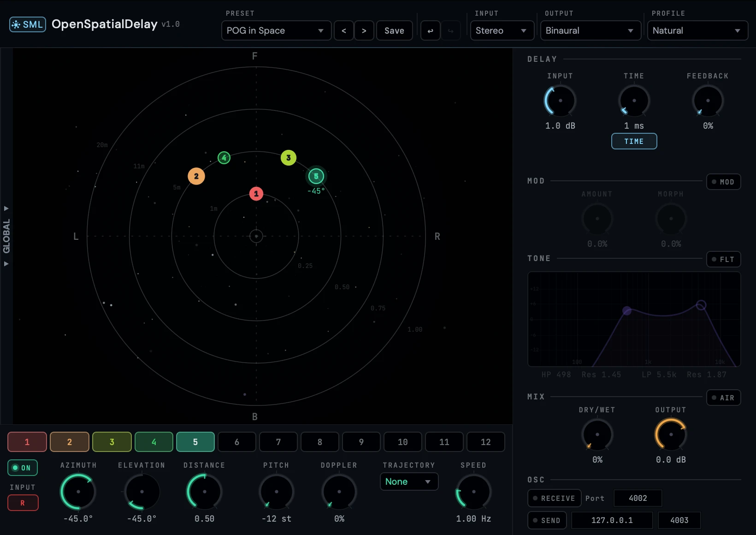Click the Delay TIME knob
The height and width of the screenshot is (535, 756).
click(634, 101)
